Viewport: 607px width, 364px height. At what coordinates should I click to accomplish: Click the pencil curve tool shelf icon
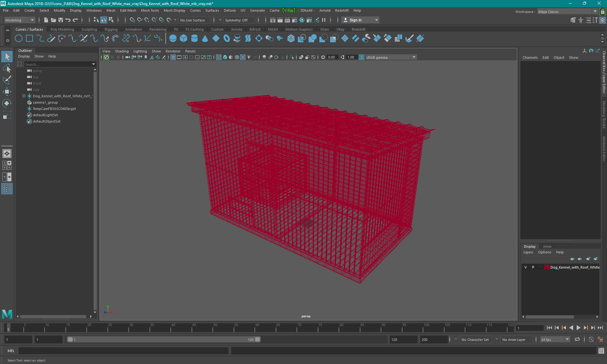tap(51, 39)
